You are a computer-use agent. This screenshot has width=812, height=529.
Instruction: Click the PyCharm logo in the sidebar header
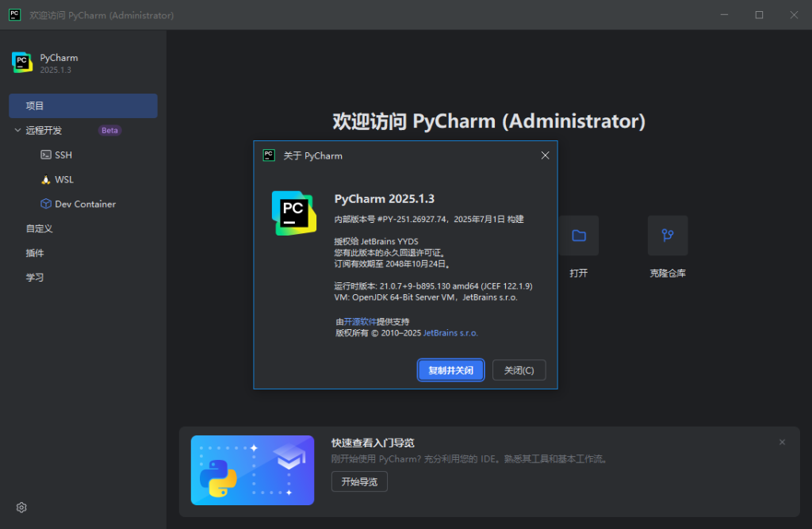click(22, 63)
